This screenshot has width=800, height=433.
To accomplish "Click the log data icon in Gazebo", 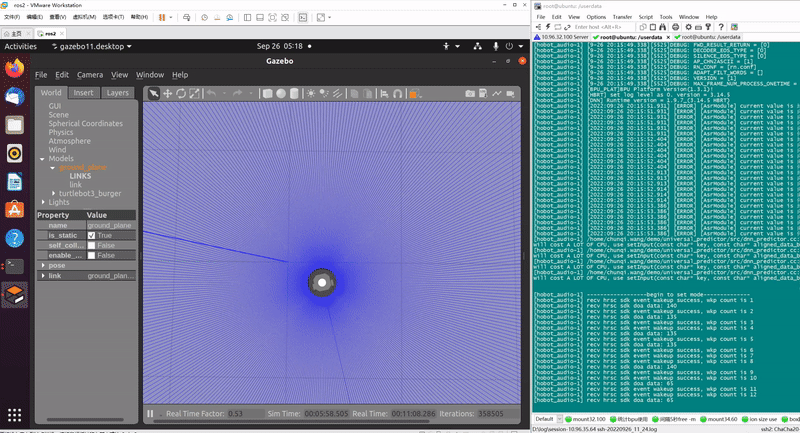I will pyautogui.click(x=483, y=93).
